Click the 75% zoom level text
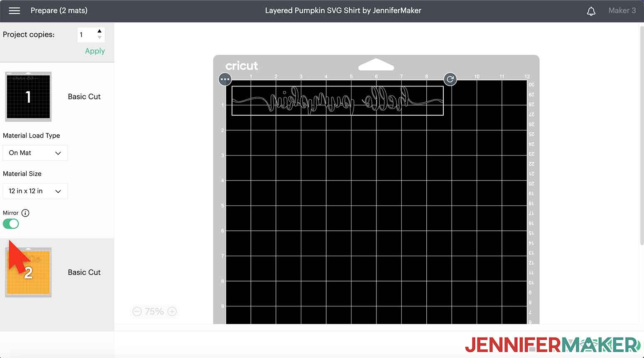Screen dimensions: 644x358 (x=154, y=311)
